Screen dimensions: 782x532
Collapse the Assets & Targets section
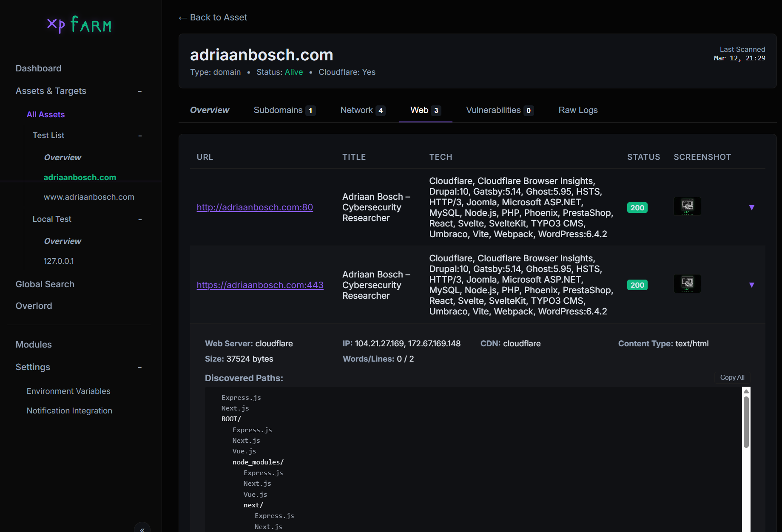click(x=139, y=91)
